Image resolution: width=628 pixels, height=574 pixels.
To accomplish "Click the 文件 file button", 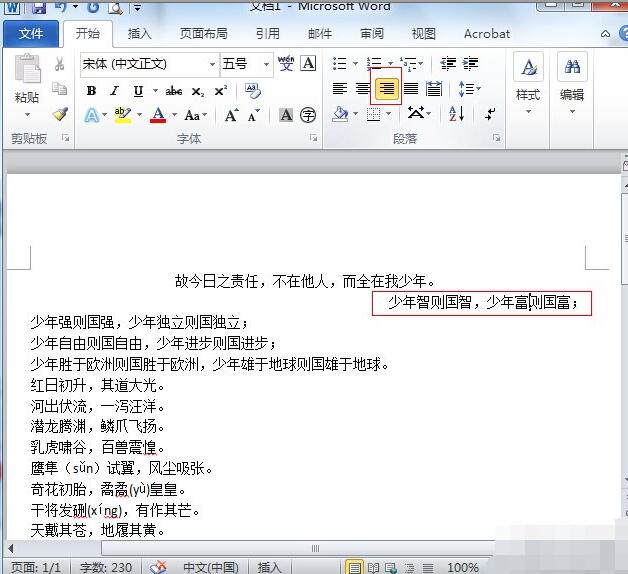I will click(x=32, y=33).
